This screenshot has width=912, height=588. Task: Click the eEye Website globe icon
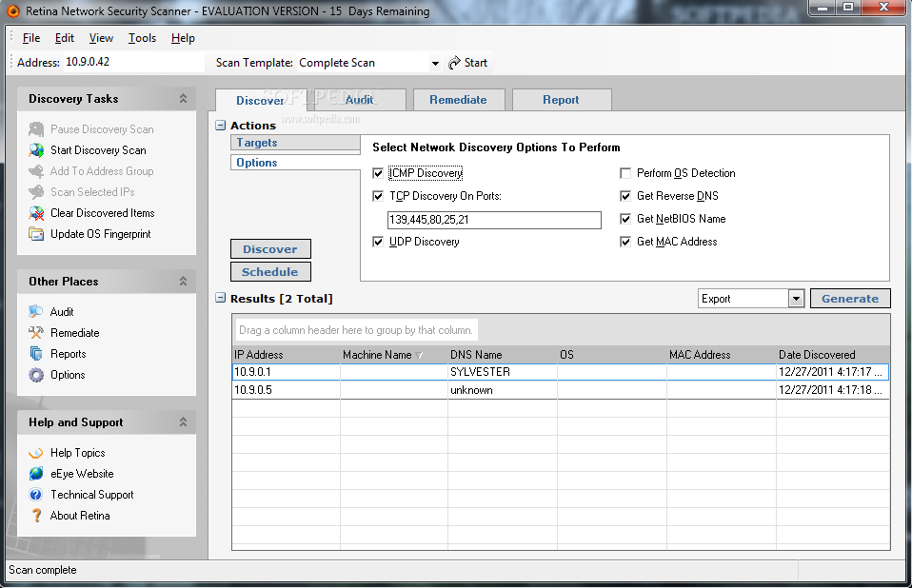(x=36, y=474)
